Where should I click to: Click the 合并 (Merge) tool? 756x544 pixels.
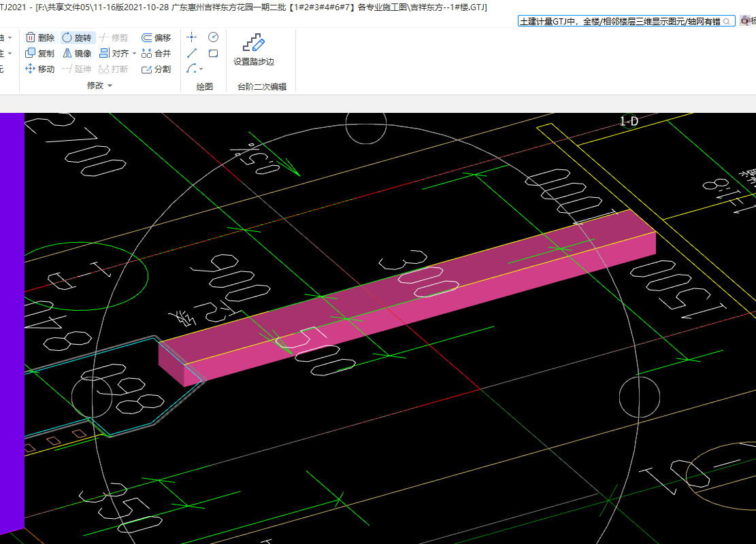(157, 54)
